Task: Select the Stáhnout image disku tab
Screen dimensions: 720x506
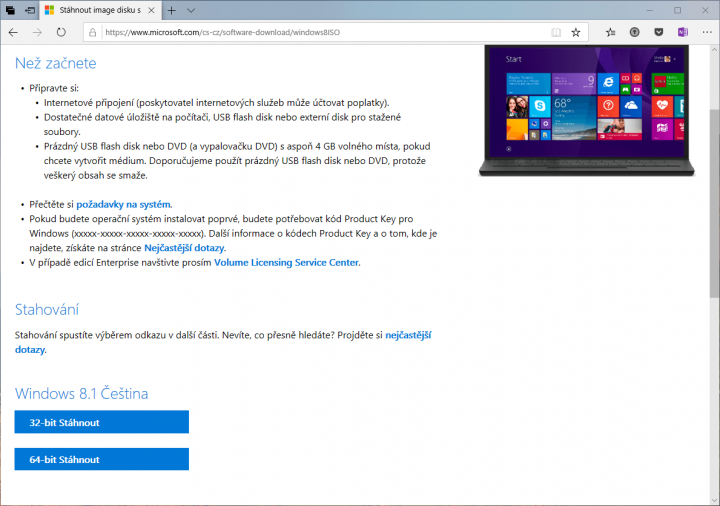Action: [x=100, y=10]
